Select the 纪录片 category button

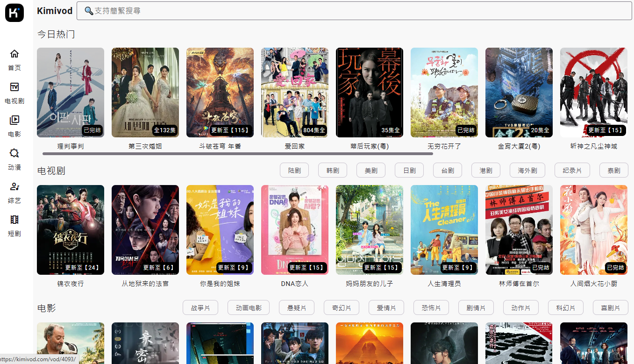pos(572,171)
